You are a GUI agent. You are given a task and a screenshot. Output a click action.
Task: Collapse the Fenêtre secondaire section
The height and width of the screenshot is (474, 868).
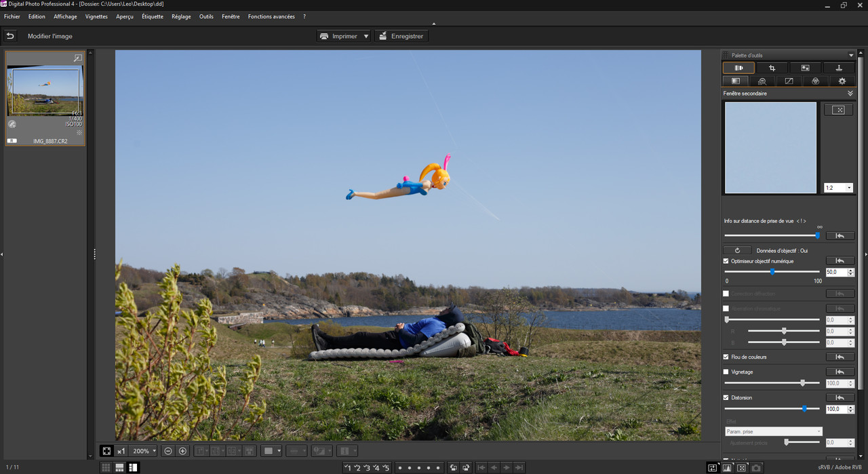tap(850, 94)
